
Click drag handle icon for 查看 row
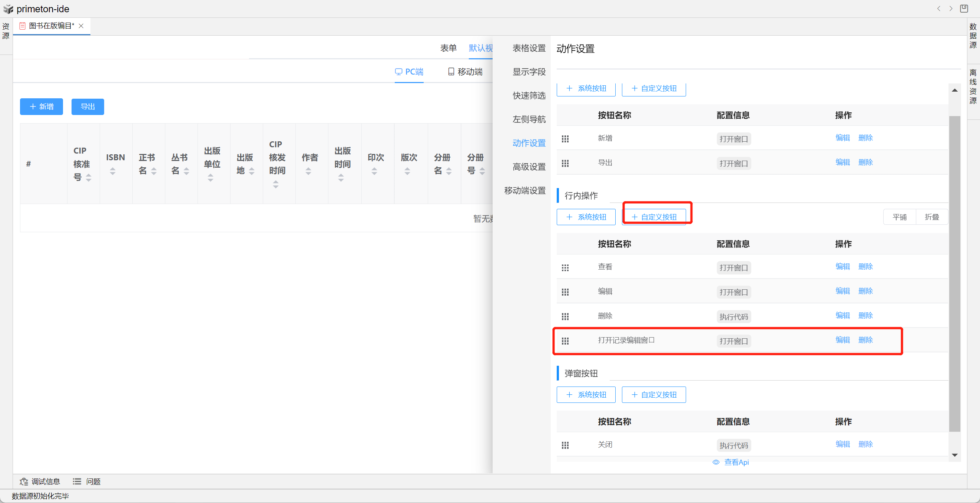click(x=565, y=268)
